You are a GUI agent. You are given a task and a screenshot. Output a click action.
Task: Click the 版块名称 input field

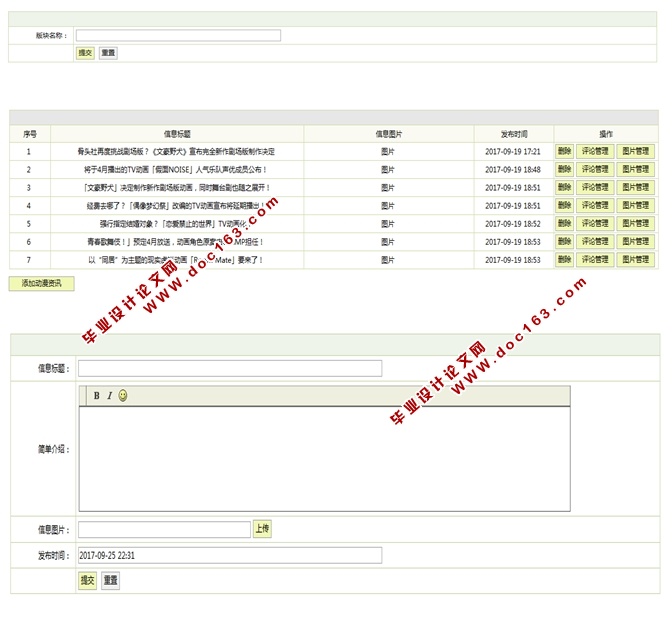178,35
